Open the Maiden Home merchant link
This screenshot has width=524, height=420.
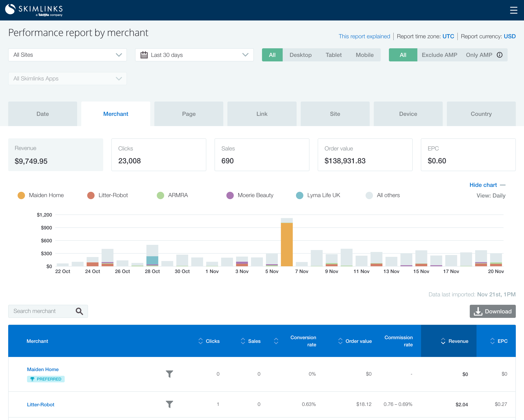[43, 369]
